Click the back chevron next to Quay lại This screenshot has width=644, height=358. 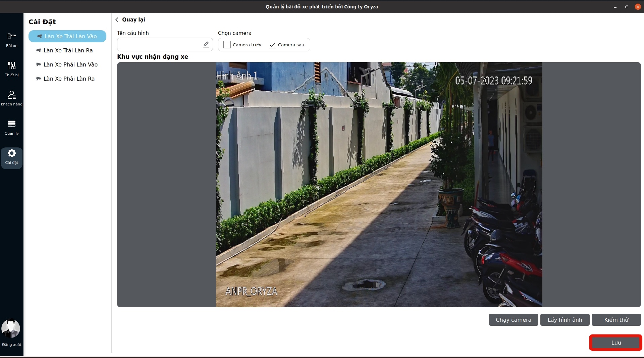tap(117, 20)
